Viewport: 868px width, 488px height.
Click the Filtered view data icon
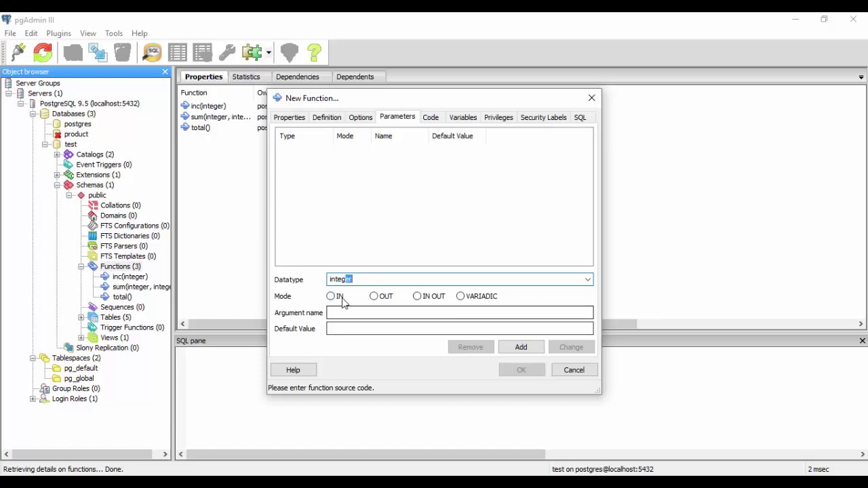(202, 52)
